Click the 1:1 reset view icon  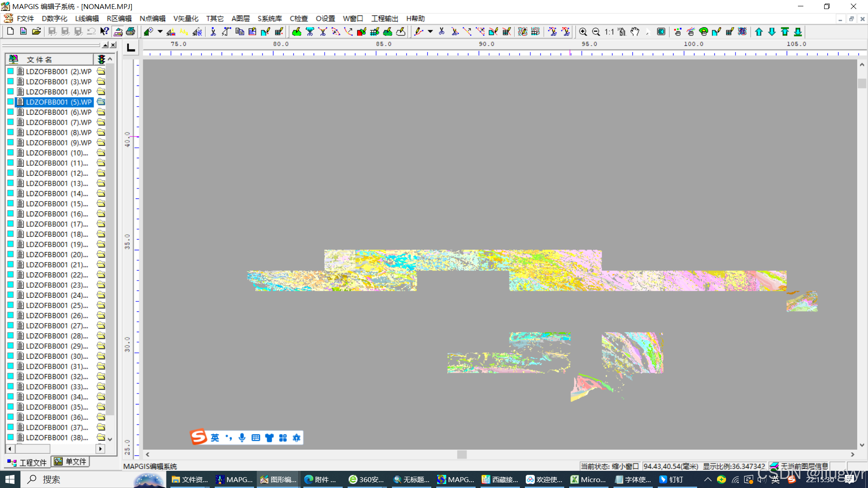609,32
